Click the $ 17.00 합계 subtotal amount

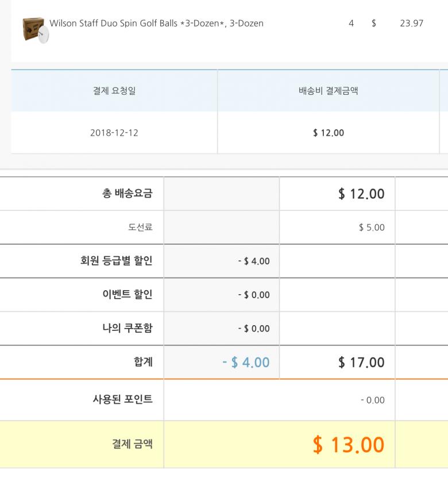coord(361,363)
